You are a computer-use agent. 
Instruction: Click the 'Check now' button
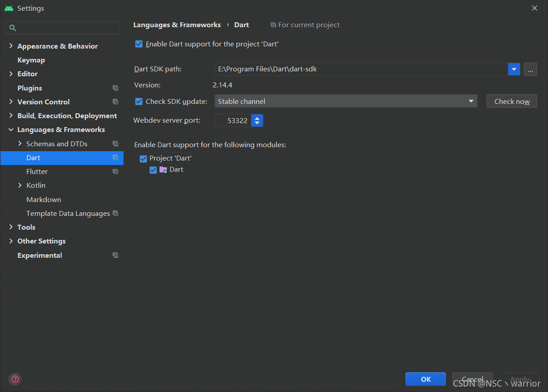[512, 101]
